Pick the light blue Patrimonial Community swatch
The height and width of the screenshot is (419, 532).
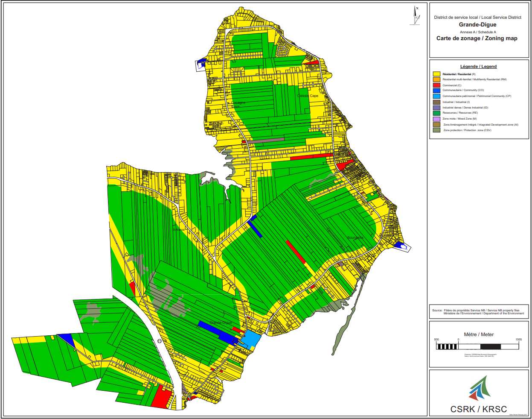(x=436, y=96)
